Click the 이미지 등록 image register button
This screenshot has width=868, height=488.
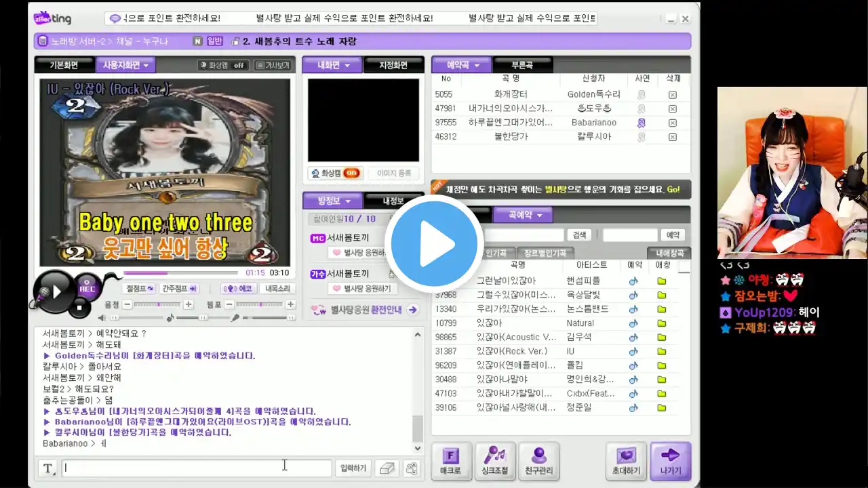(394, 174)
